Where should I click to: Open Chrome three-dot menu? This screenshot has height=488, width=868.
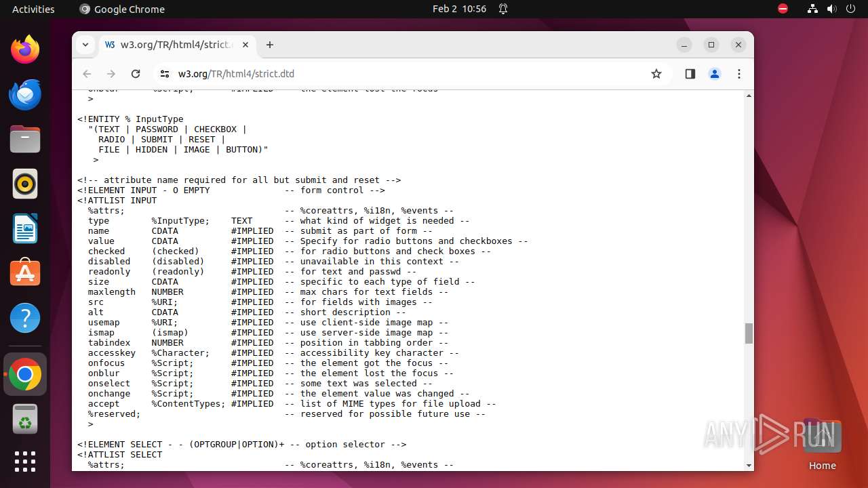(x=739, y=74)
